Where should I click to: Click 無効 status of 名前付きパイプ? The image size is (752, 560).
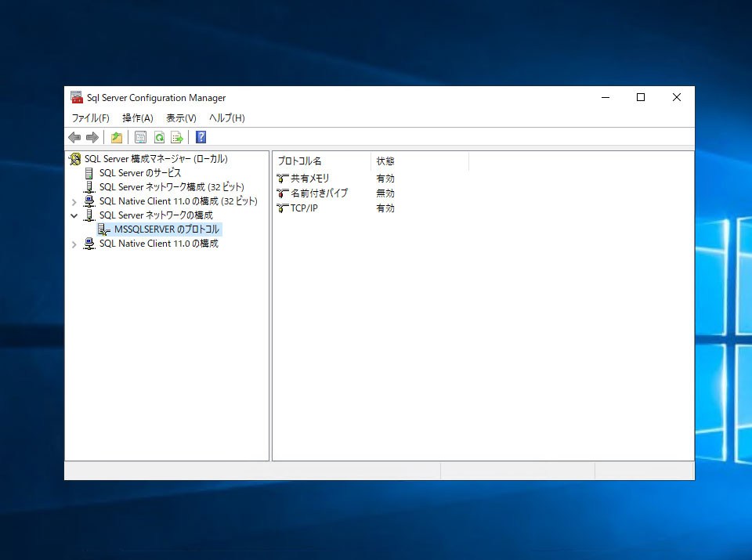[x=385, y=193]
